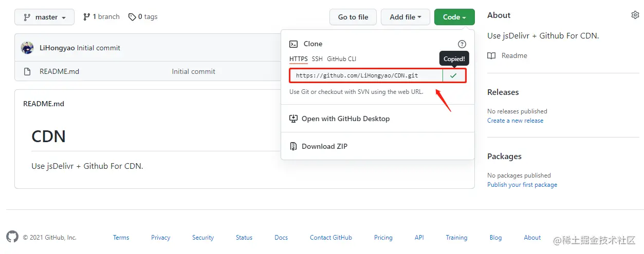Click Publish your first package link
Image resolution: width=644 pixels, height=254 pixels.
coord(522,185)
